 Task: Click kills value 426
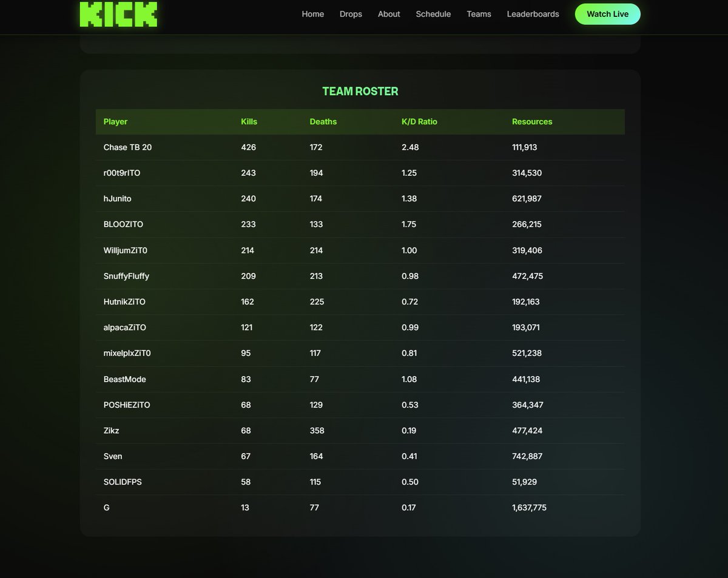pyautogui.click(x=248, y=147)
